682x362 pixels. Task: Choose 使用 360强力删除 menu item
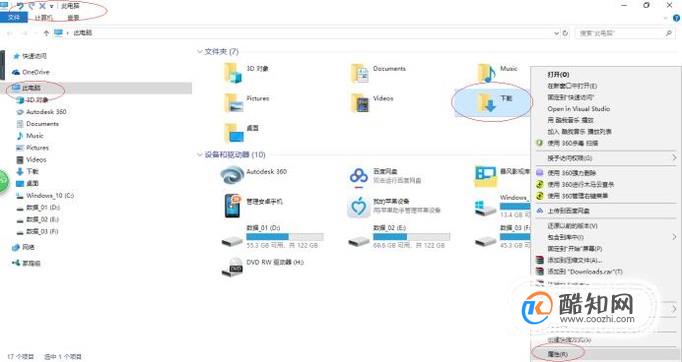(572, 173)
